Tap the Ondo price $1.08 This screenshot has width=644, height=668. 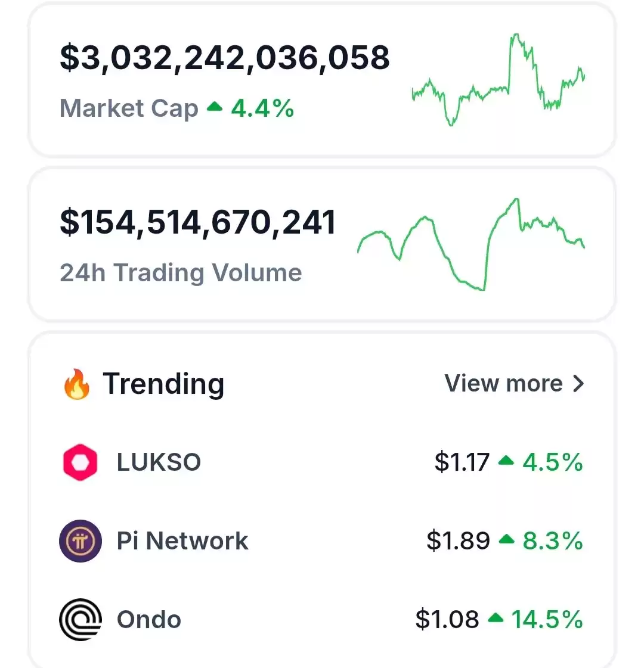pyautogui.click(x=447, y=619)
